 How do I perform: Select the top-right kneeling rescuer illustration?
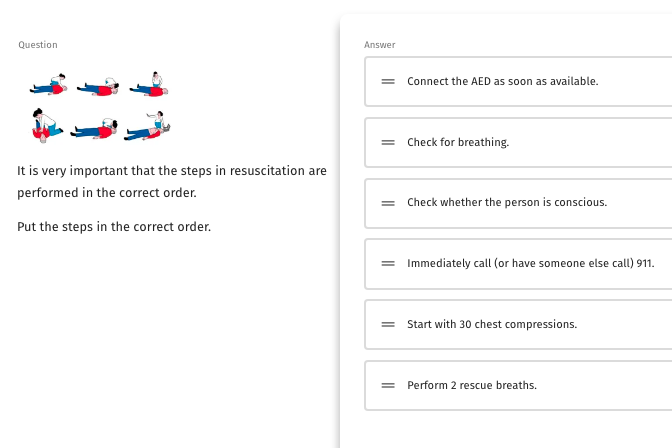tap(149, 84)
